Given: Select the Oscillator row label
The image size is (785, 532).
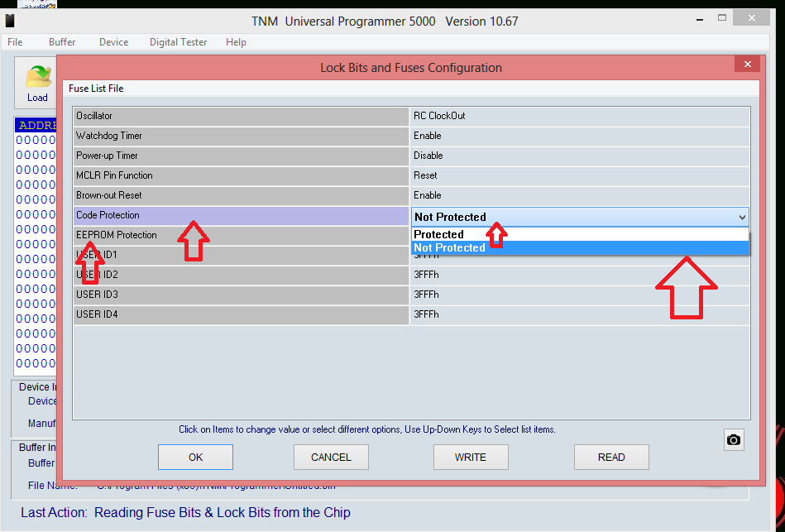Looking at the screenshot, I should [x=241, y=116].
